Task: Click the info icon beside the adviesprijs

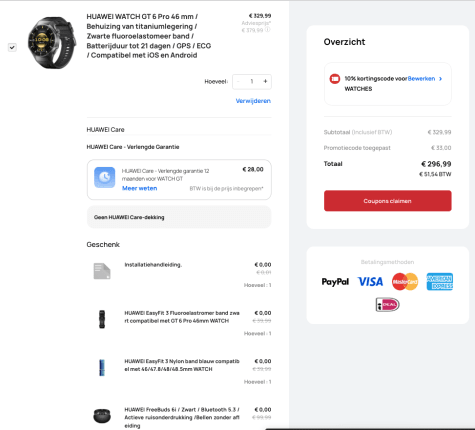Action: click(267, 30)
